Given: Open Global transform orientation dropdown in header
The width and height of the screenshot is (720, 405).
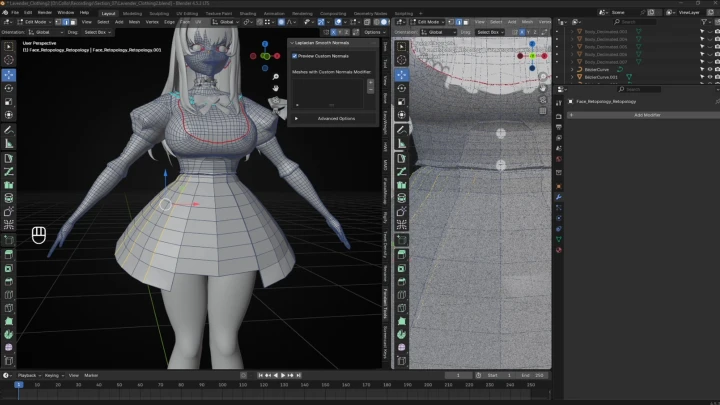Looking at the screenshot, I should point(226,22).
